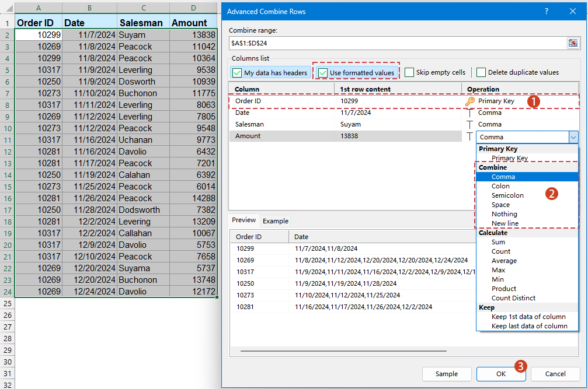Select Semicolon from the Combine options
This screenshot has width=588, height=389.
click(x=507, y=195)
